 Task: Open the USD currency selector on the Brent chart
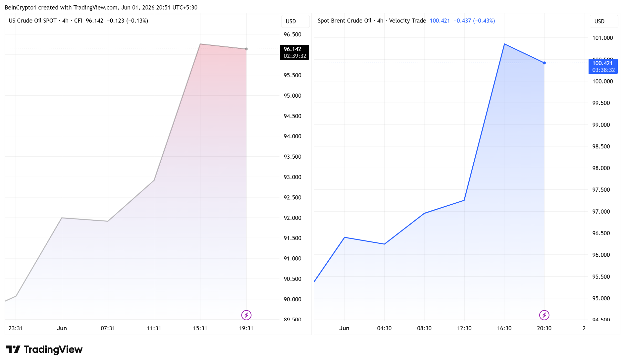point(604,21)
